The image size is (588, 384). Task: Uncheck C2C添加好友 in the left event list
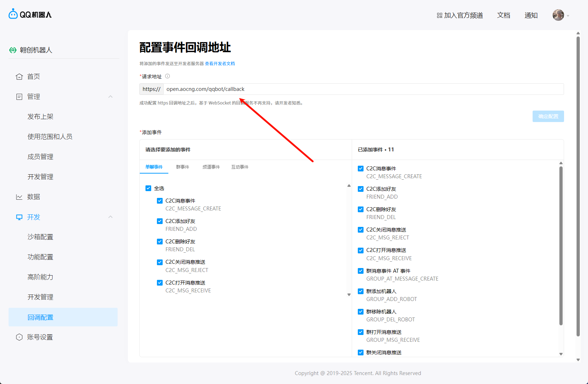[x=160, y=221]
